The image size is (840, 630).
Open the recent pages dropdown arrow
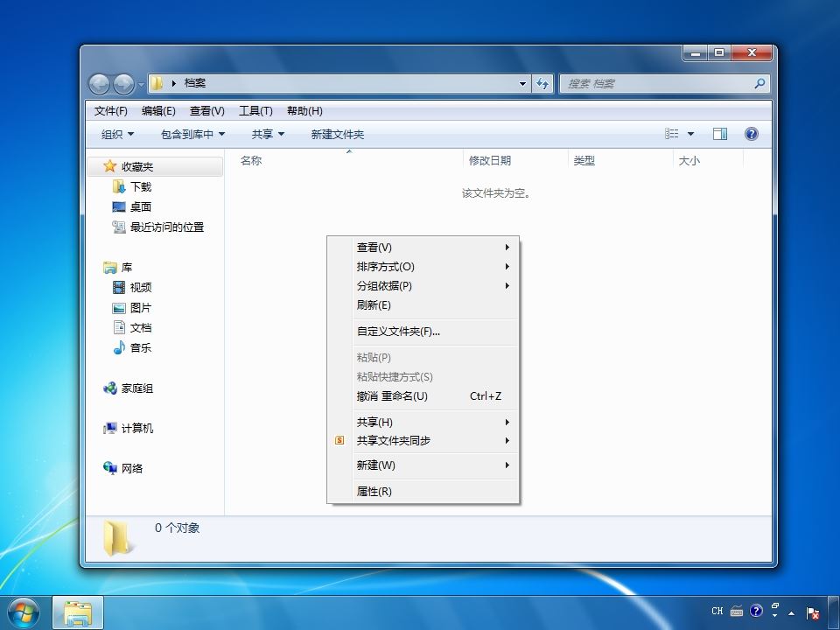141,85
